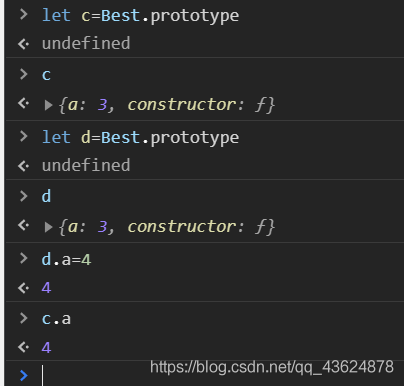Click the input chevron beside 'd.a=4'
The width and height of the screenshot is (404, 386).
click(x=24, y=258)
